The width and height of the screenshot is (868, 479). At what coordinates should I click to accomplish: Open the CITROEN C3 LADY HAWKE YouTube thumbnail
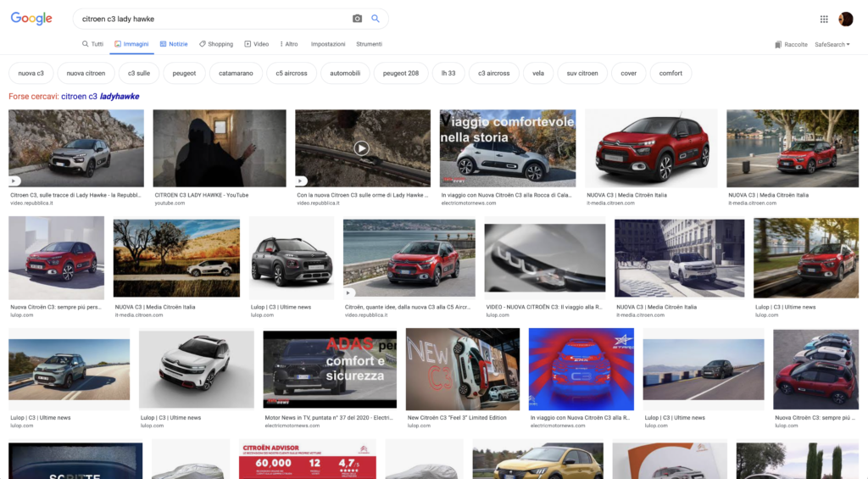point(208,148)
